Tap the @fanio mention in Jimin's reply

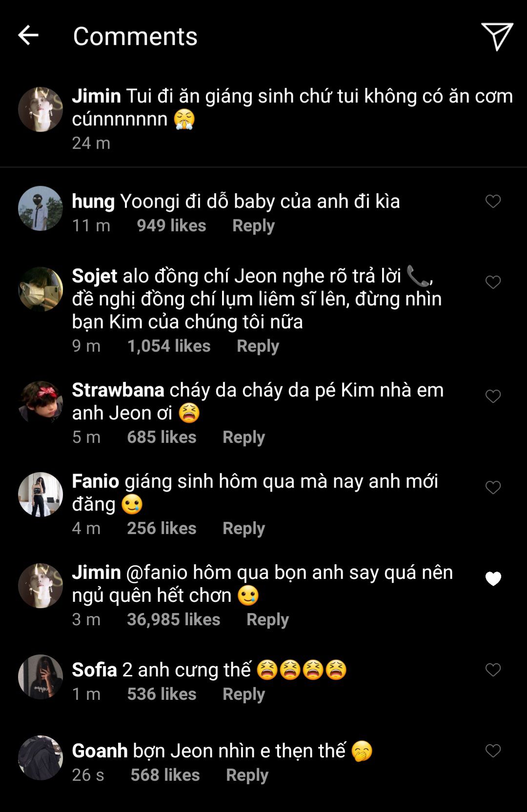tap(157, 573)
